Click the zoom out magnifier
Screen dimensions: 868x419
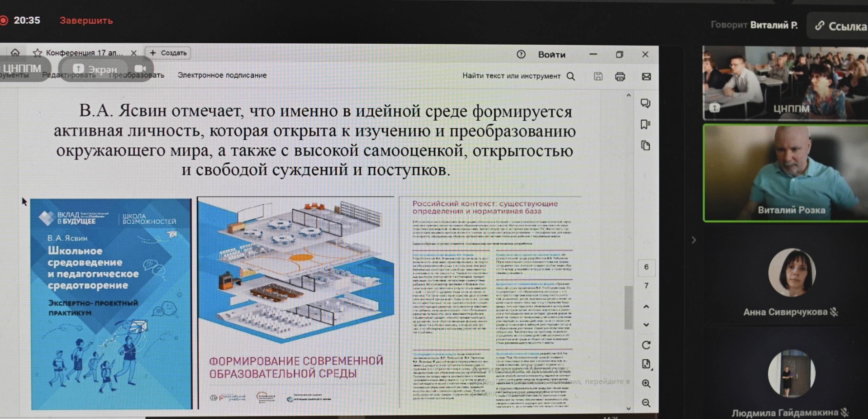coord(646,403)
